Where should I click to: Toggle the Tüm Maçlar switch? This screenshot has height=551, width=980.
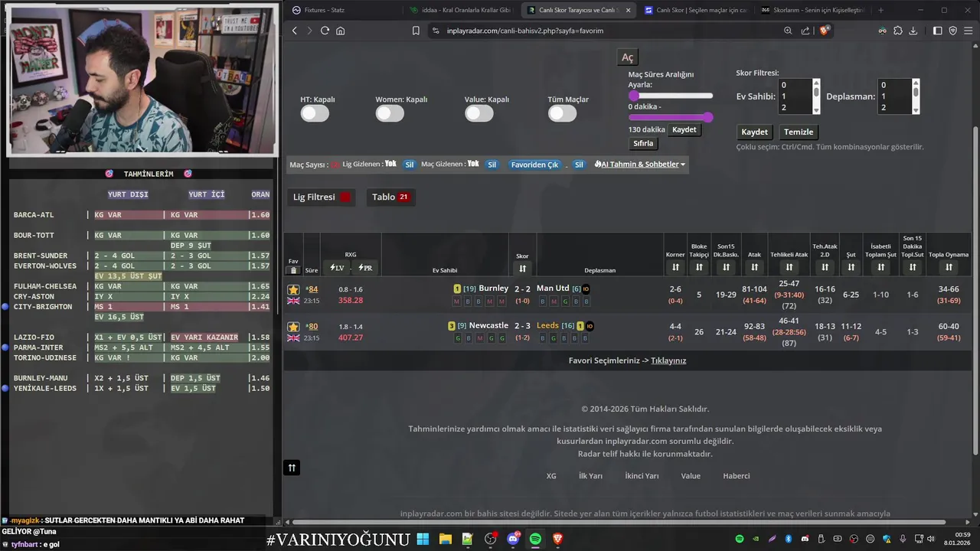point(562,114)
